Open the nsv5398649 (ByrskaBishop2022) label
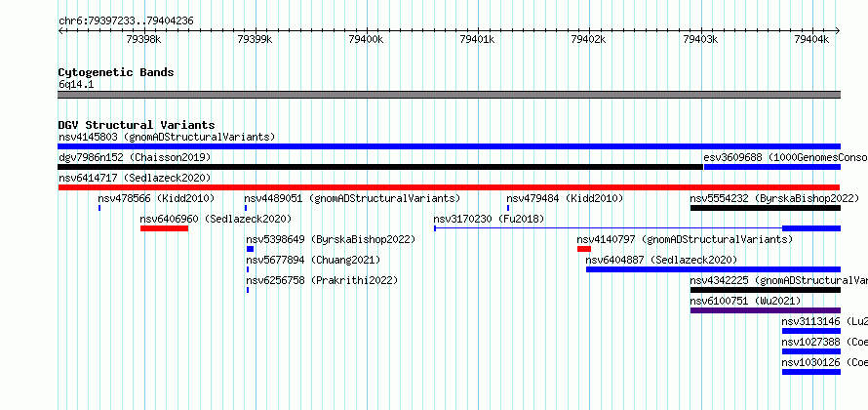Screen dimensions: 868x410 click(x=331, y=239)
